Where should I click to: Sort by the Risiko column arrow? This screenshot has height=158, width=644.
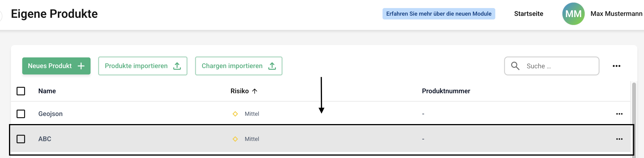click(x=254, y=91)
